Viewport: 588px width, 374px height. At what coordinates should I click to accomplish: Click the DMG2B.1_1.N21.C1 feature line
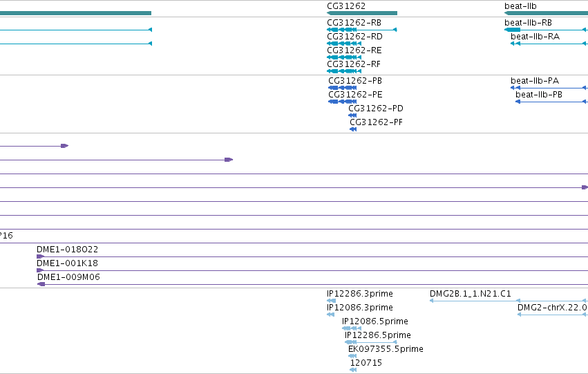[509, 301]
